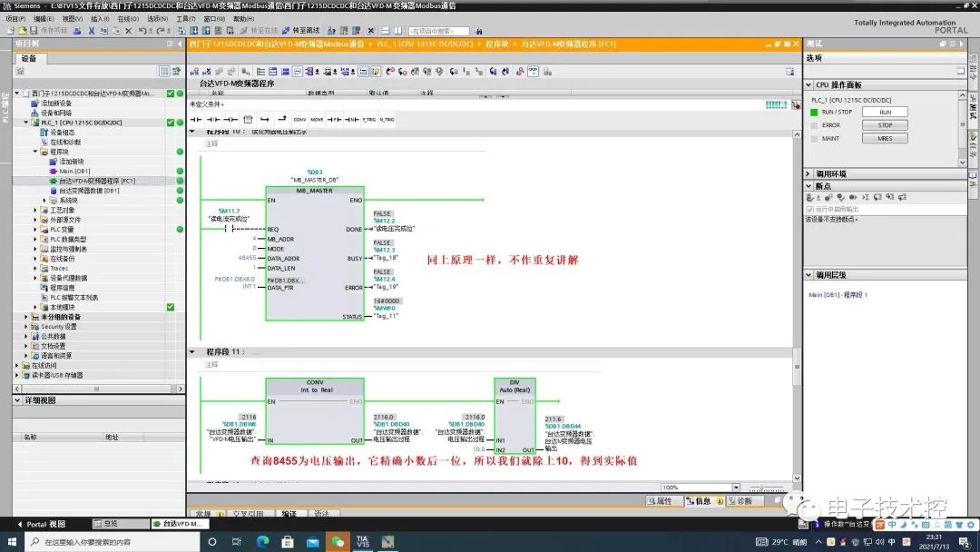The height and width of the screenshot is (552, 980).
Task: Click the print icon in main toolbar
Action: [x=77, y=31]
